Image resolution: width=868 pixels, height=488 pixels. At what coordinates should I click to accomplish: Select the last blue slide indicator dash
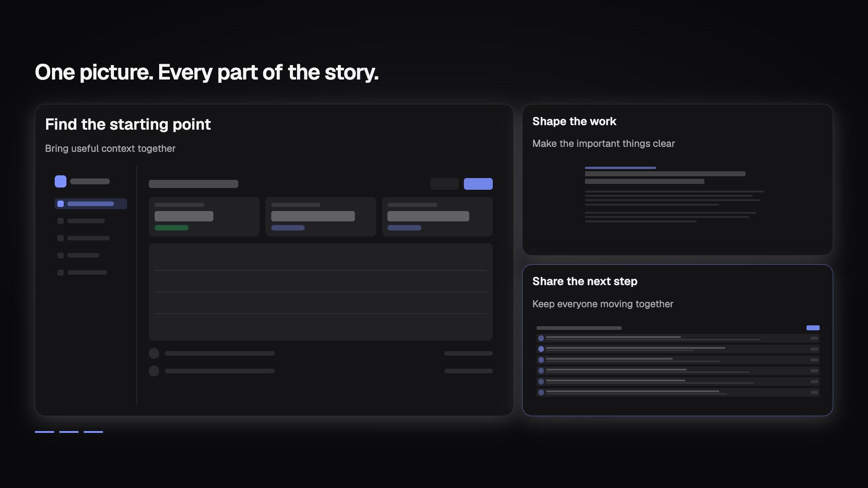point(93,432)
